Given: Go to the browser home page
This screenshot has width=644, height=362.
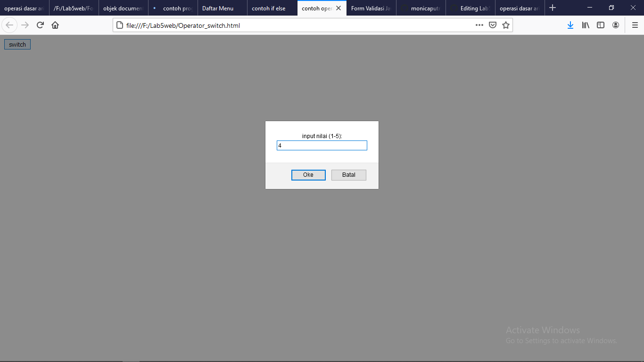Looking at the screenshot, I should coord(55,25).
